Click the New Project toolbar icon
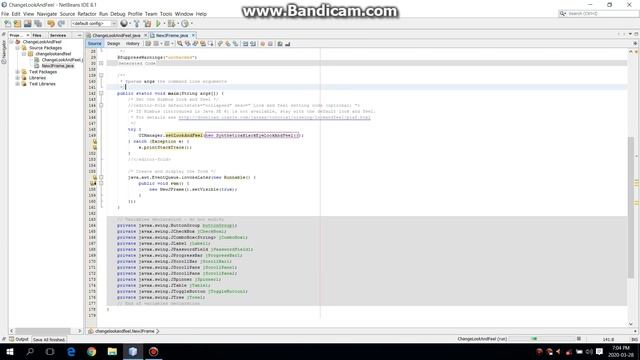640x360 pixels. click(17, 24)
